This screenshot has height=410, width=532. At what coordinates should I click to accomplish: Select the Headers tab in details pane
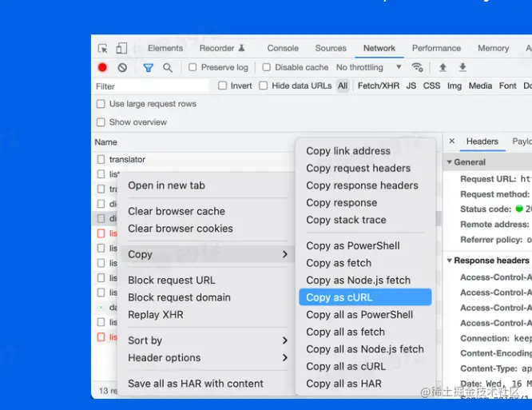[482, 141]
